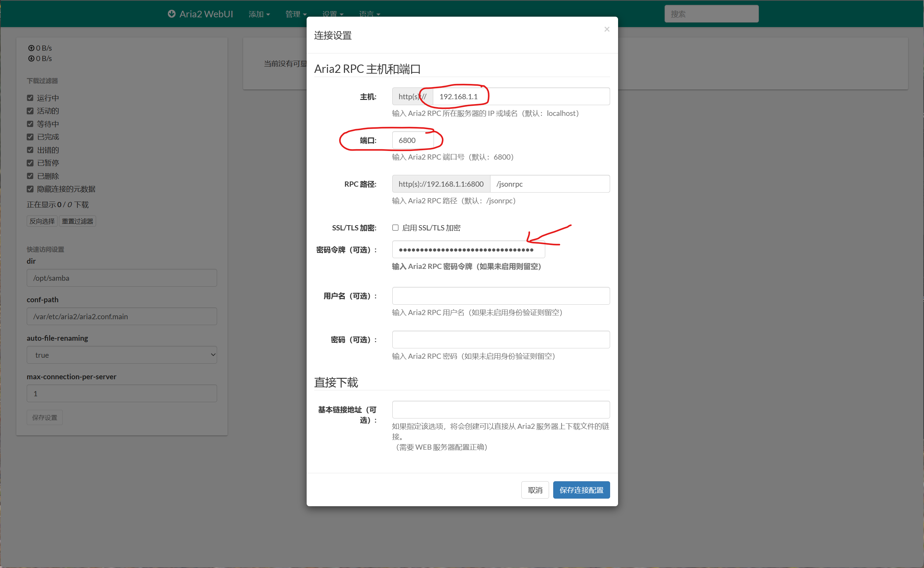Expand the auto-file-renaming select box
924x568 pixels.
click(122, 355)
